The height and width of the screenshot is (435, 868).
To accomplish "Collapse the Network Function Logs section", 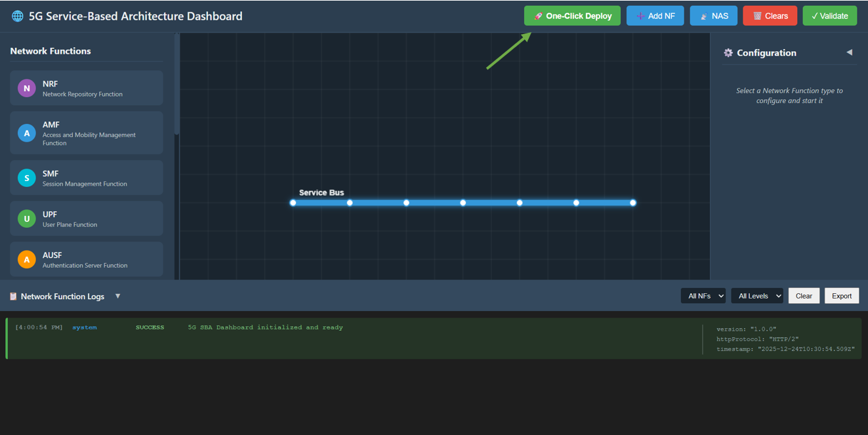I will coord(118,296).
